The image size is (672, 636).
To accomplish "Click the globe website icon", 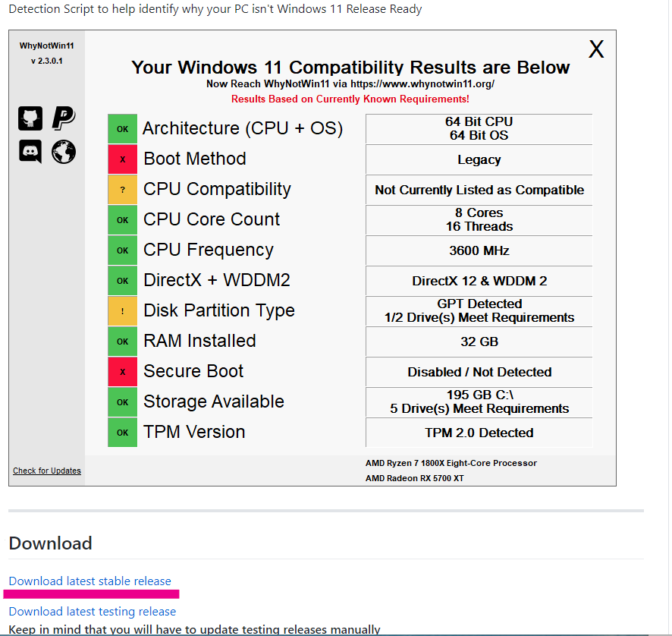I will click(x=64, y=152).
